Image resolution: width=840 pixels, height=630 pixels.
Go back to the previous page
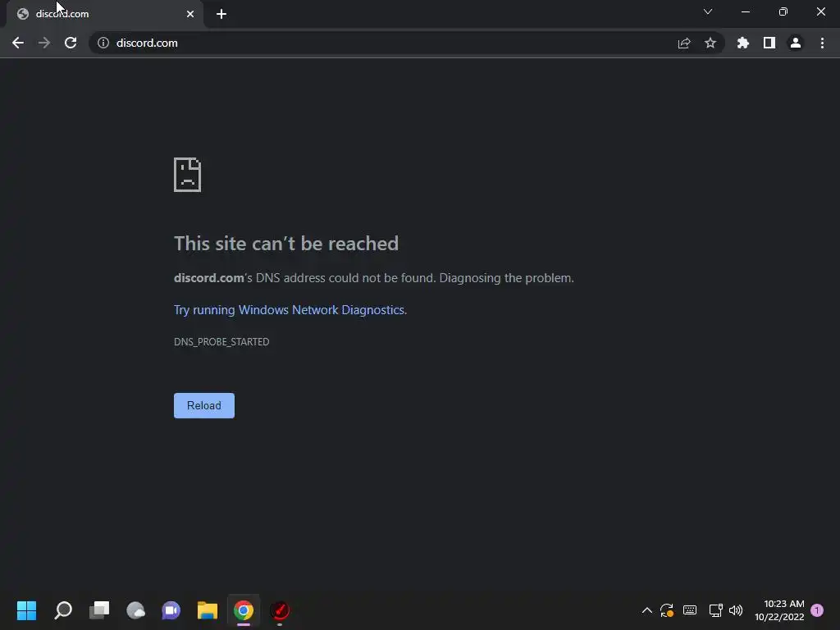coord(18,43)
